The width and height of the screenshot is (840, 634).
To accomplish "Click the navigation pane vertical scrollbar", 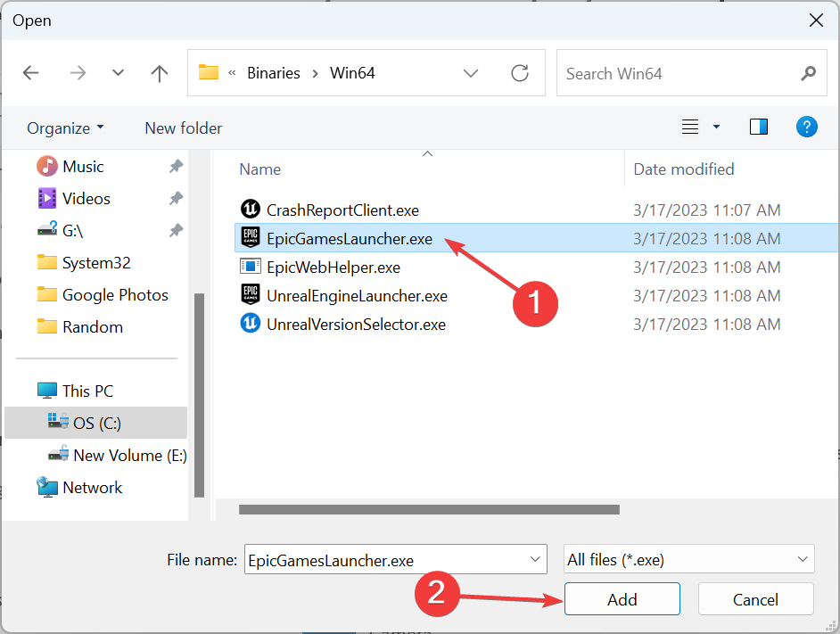I will click(x=199, y=396).
